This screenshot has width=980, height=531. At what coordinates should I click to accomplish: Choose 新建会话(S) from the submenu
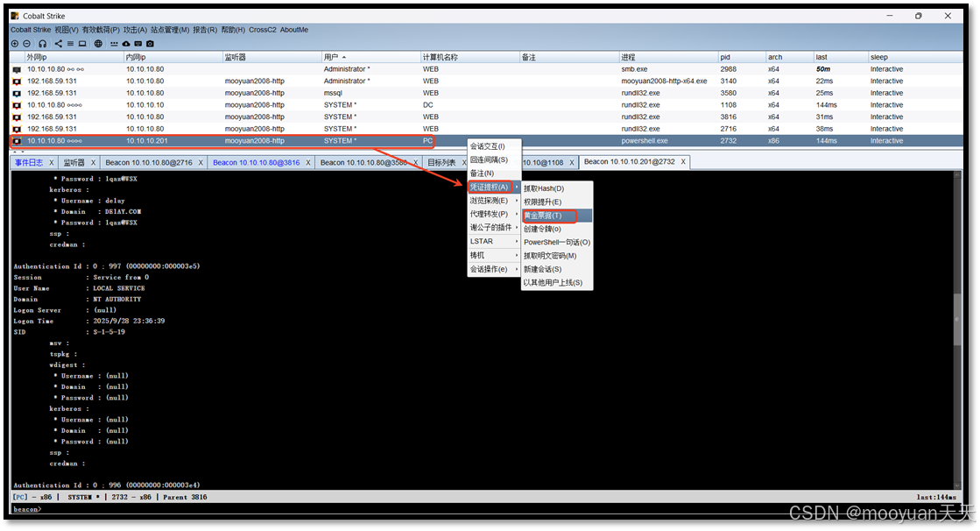tap(556, 270)
